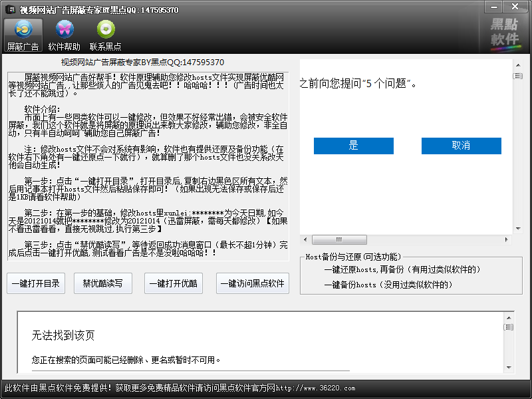Close the ad blocker window
532x399 pixels.
click(515, 7)
